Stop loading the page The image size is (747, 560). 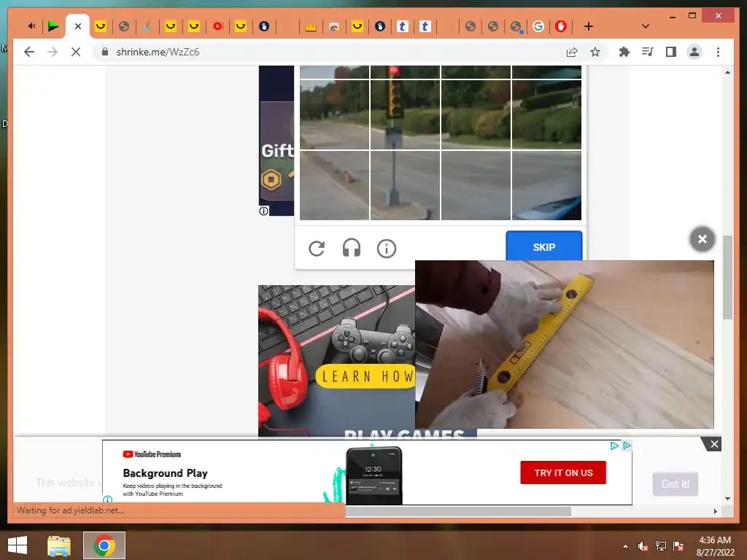coord(76,52)
